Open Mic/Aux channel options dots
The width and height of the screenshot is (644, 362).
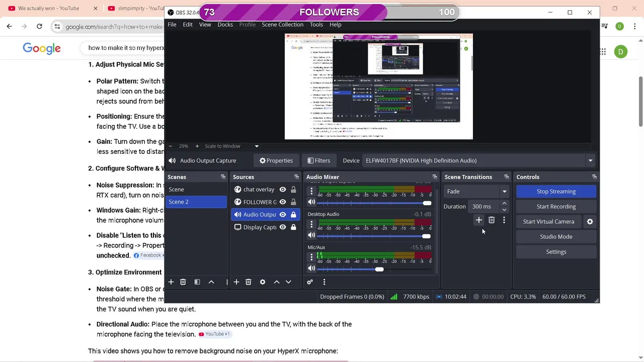coord(311,257)
